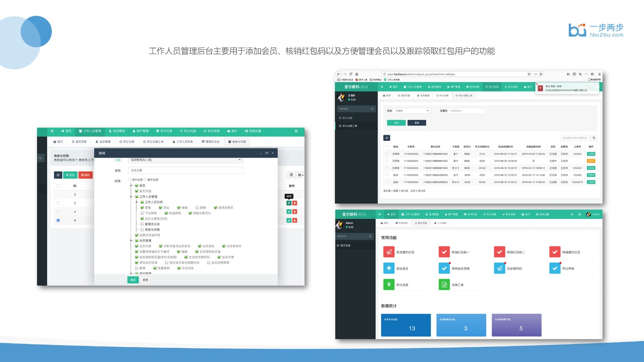Viewport: 644px width, 362px height.
Task: Refresh the 积分兑换工单 table with refresh icon
Action: pos(387,138)
